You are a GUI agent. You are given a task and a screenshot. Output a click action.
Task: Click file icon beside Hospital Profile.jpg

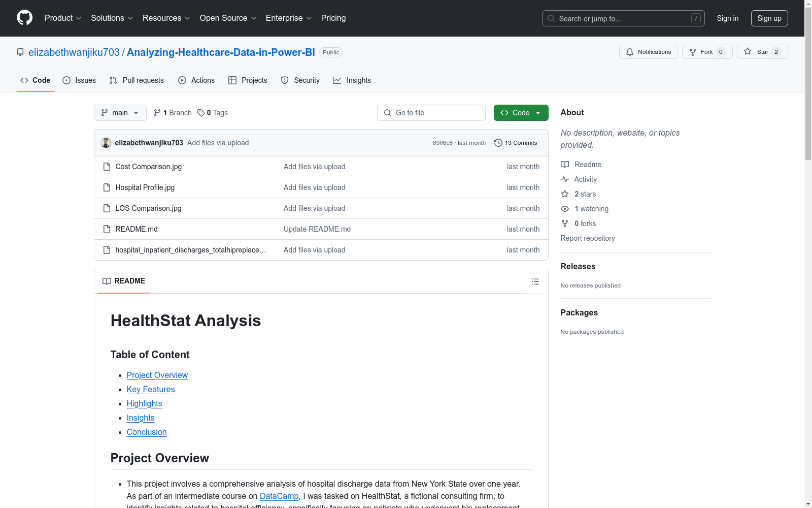(107, 187)
